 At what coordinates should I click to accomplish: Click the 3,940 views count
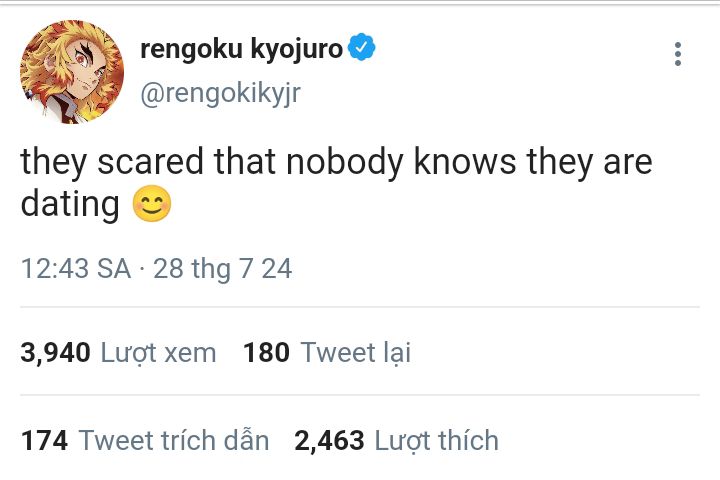click(x=55, y=352)
